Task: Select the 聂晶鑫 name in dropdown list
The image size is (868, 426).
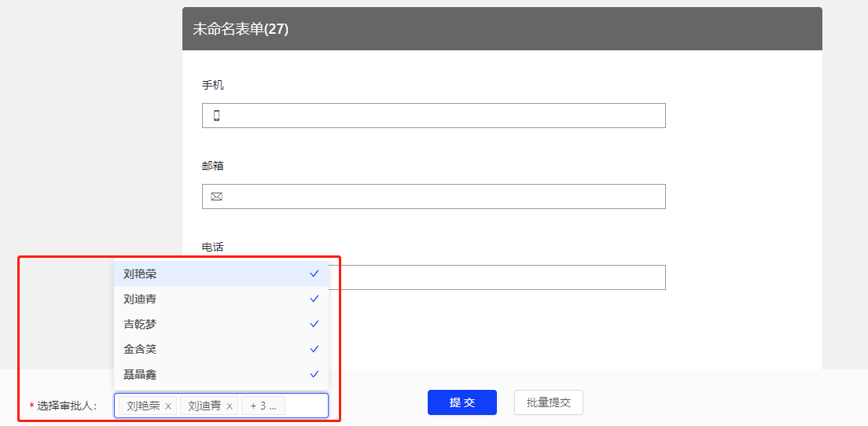Action: click(x=140, y=374)
